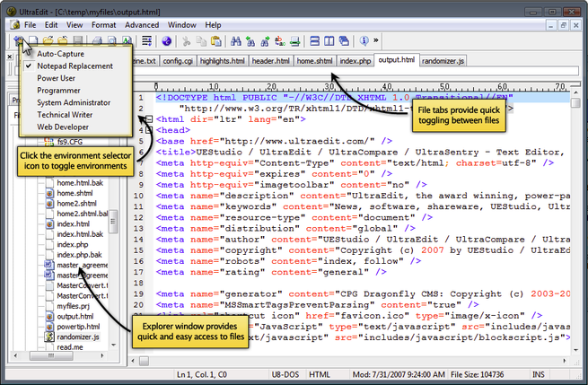
Task: Select randomizer.js in file tree
Action: [78, 337]
